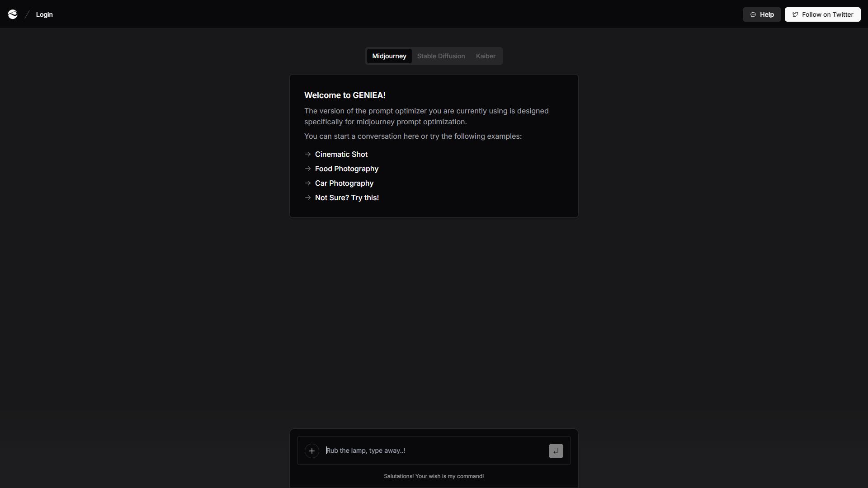Try the Car Photography example
868x488 pixels.
[344, 183]
